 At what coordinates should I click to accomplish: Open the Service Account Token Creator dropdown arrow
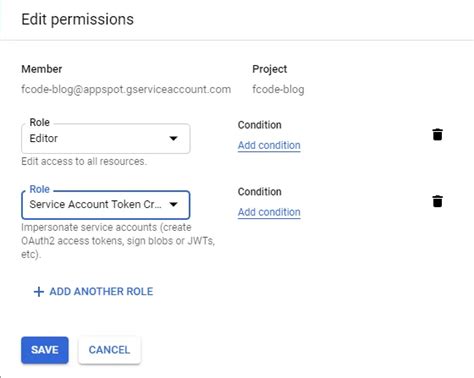(x=173, y=204)
